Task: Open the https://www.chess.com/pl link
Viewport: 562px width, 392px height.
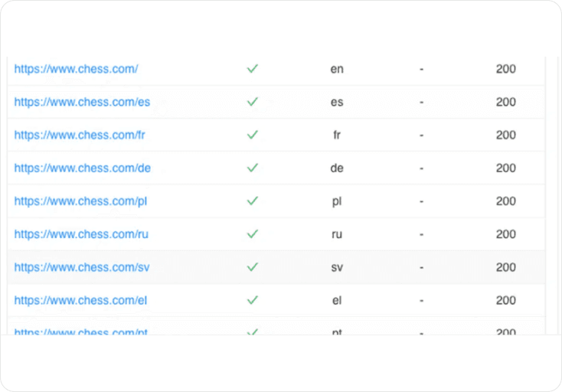Action: 80,201
